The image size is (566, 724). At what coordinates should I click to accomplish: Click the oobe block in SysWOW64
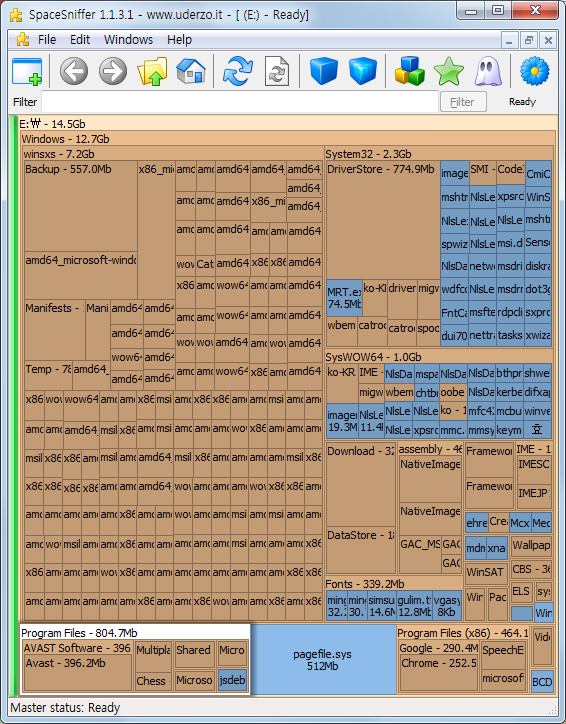[x=452, y=392]
